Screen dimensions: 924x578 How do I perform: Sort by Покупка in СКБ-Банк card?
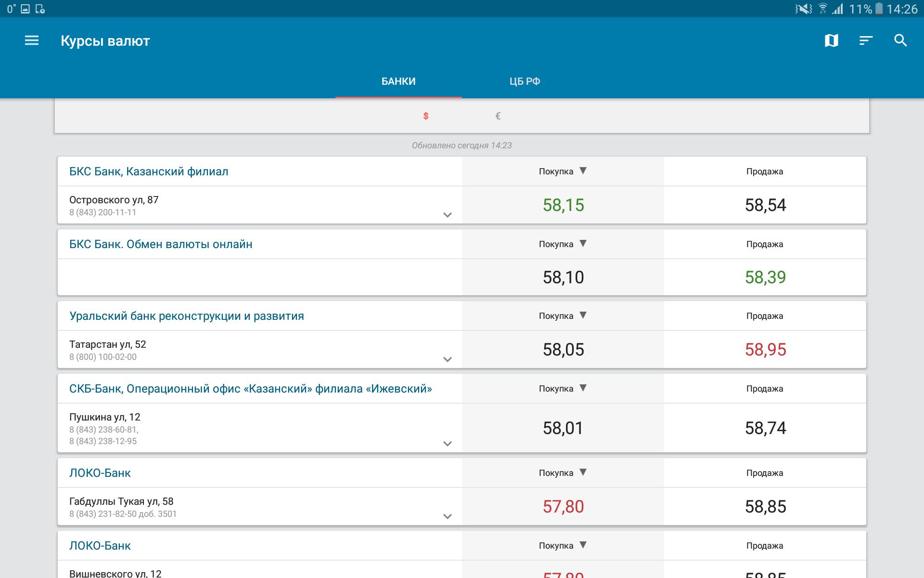click(563, 389)
